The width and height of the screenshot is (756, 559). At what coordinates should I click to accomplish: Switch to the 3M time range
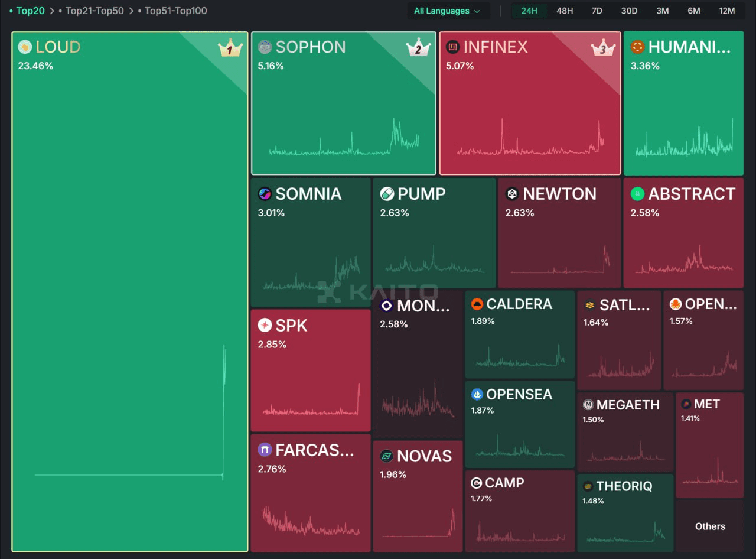click(663, 11)
